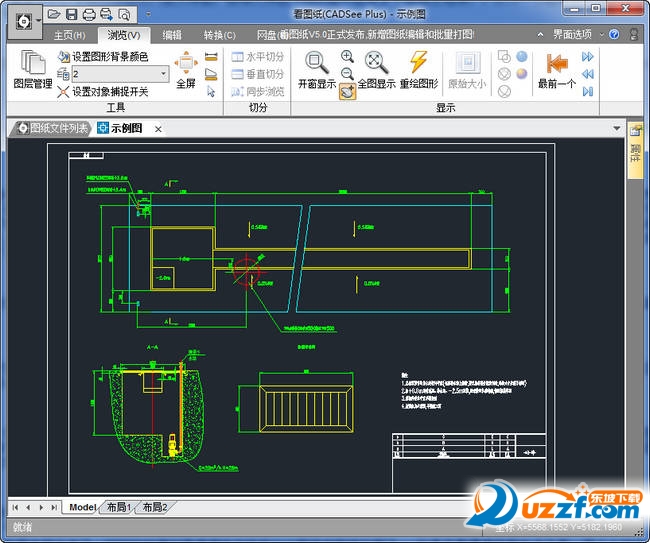Screen dimensions: 650x543
Task: Click the 就绪 status bar text
Action: tap(22, 527)
